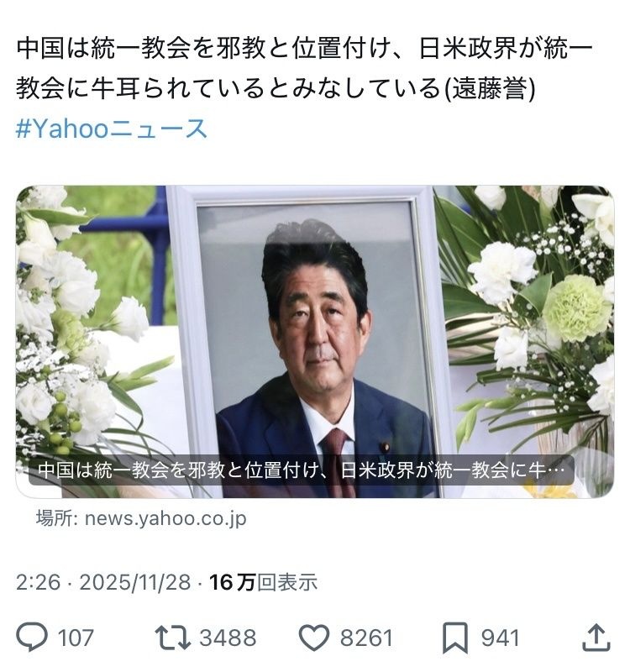Click the like count 8261

366,638
